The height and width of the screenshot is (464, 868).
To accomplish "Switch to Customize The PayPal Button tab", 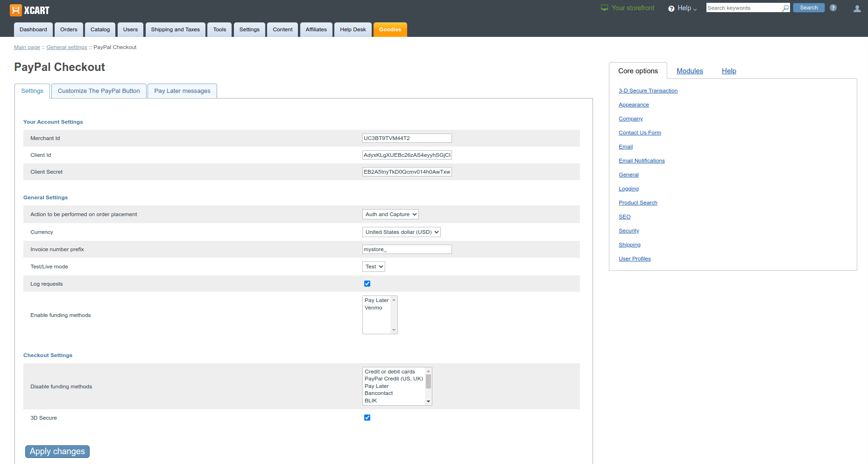I will point(99,91).
